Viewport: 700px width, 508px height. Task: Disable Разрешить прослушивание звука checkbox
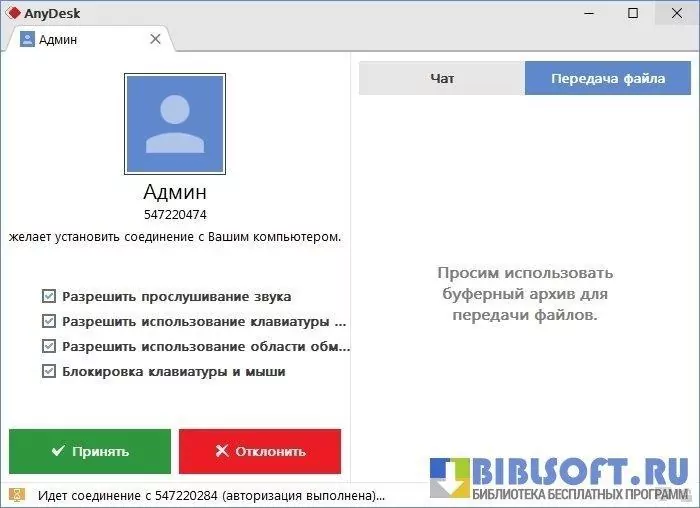click(49, 297)
